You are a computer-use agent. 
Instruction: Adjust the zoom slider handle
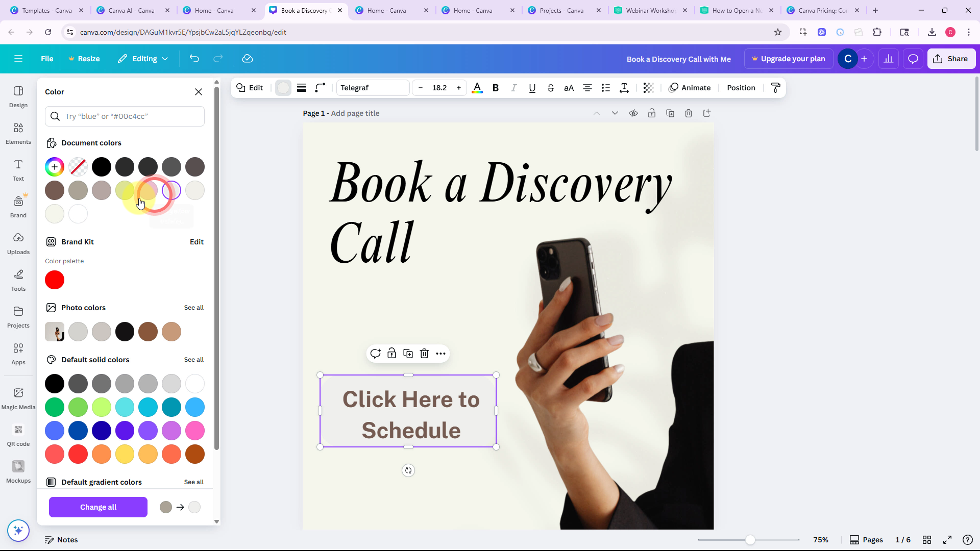point(750,540)
